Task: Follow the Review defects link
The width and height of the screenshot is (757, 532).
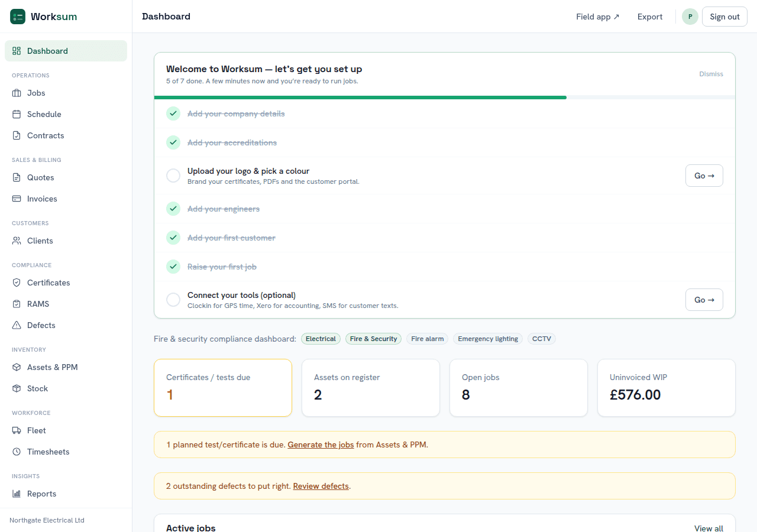Action: (321, 486)
